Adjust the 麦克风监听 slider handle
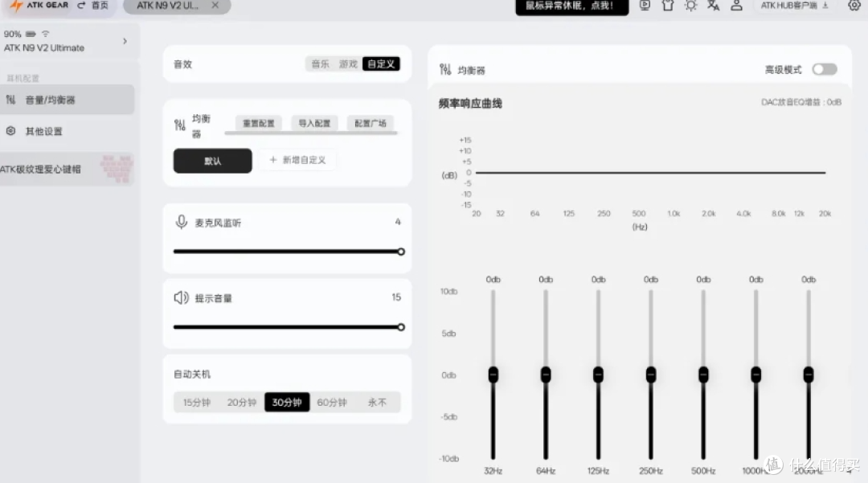Viewport: 868px width, 483px height. coord(401,252)
